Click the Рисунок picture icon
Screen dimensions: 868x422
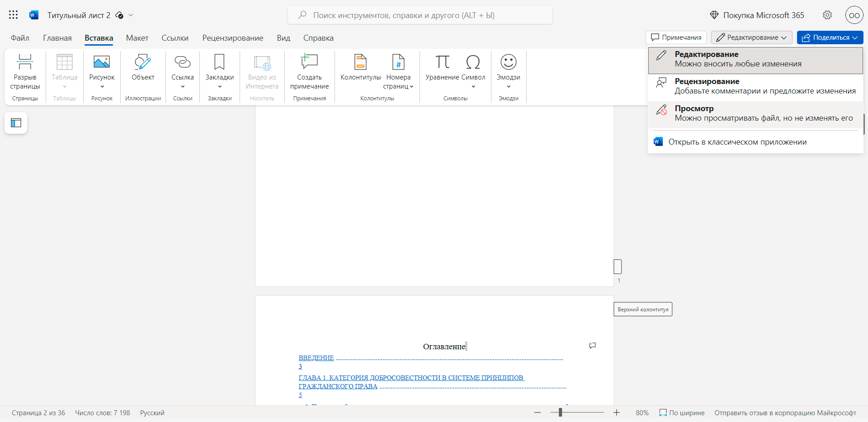pos(102,62)
